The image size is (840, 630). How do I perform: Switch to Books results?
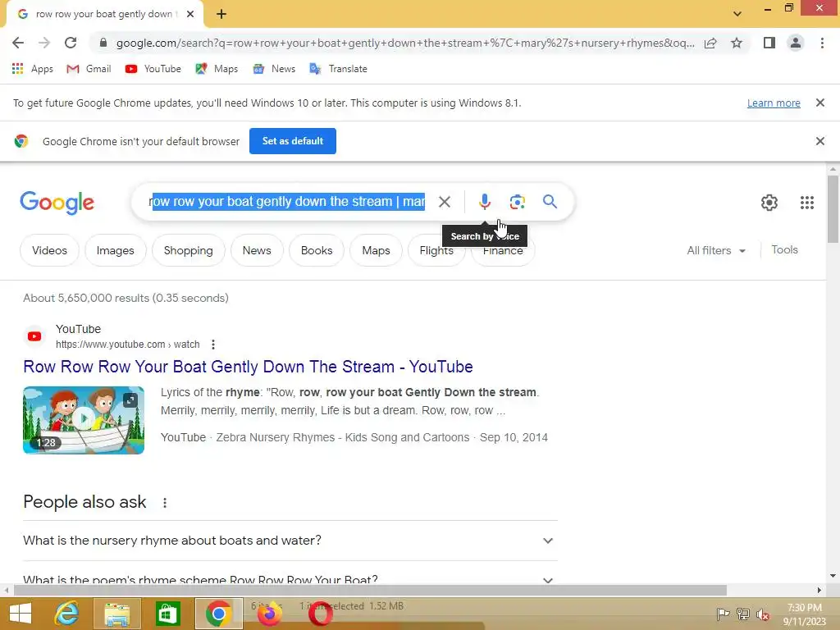(317, 250)
